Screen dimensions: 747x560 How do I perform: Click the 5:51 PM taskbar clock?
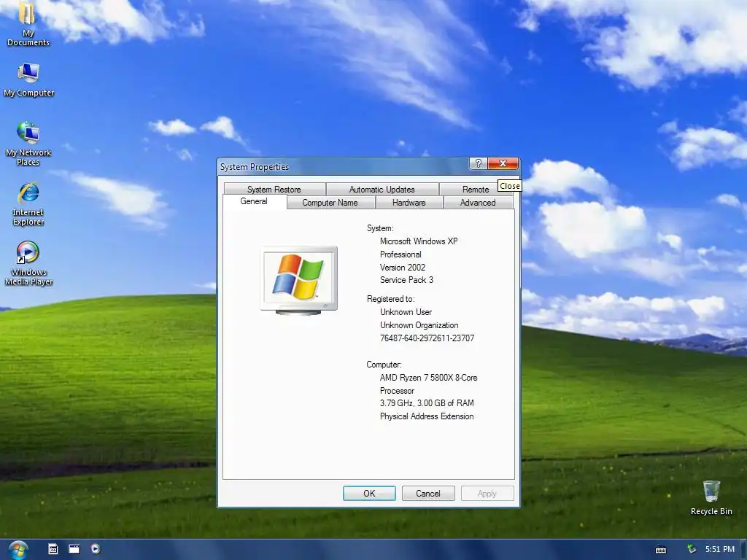(720, 549)
